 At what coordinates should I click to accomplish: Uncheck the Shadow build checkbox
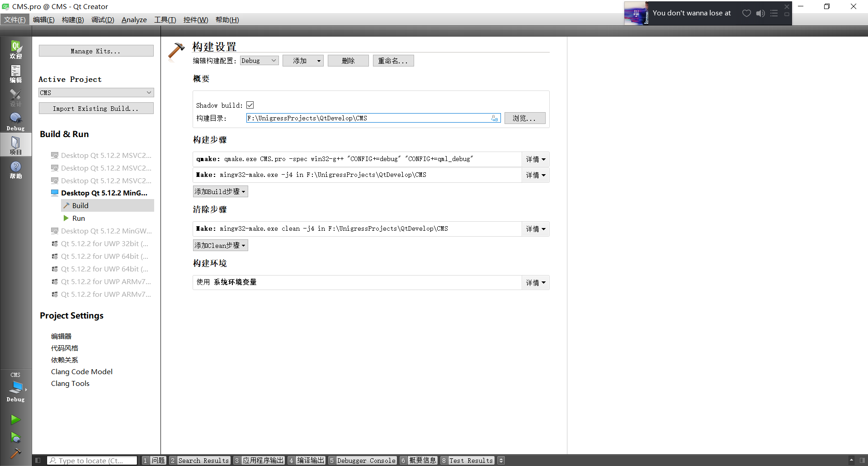coord(250,105)
